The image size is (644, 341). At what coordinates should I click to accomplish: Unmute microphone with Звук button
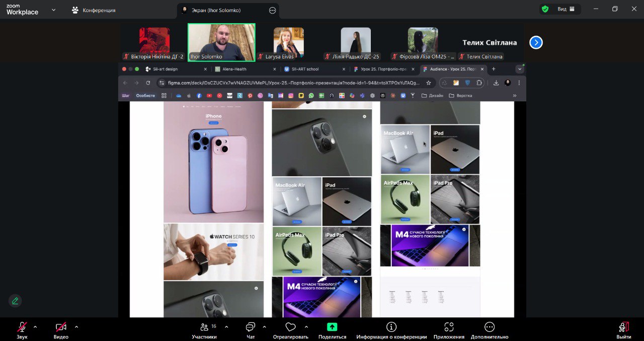click(x=22, y=327)
